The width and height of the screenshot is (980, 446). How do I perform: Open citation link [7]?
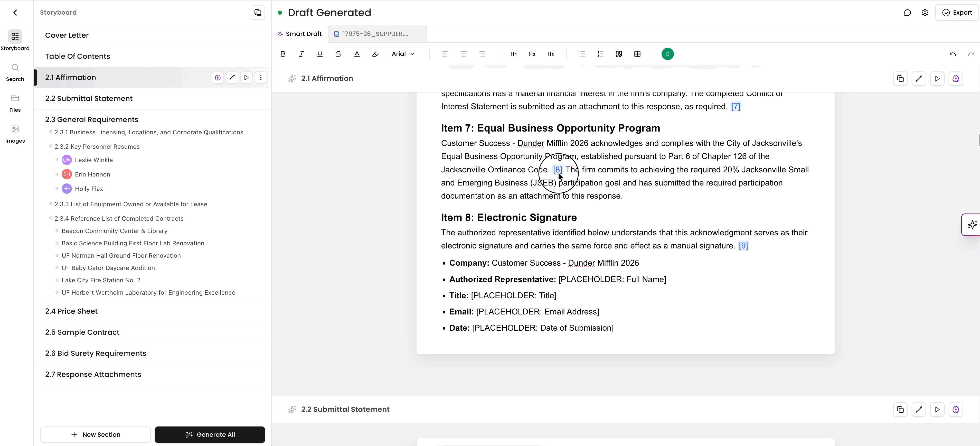pos(736,107)
